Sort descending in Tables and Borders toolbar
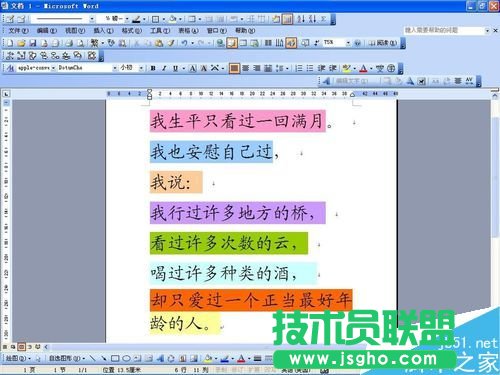The height and width of the screenshot is (375, 500). tap(312, 19)
